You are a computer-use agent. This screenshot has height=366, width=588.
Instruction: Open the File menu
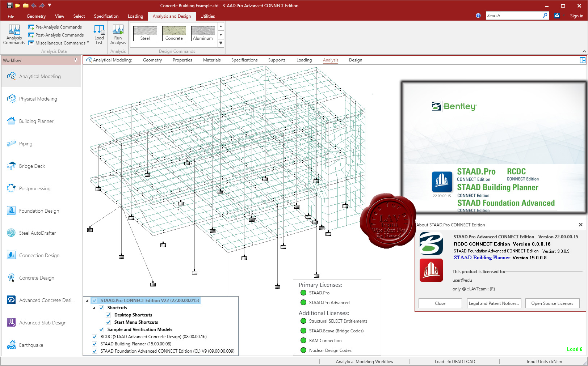coord(11,16)
